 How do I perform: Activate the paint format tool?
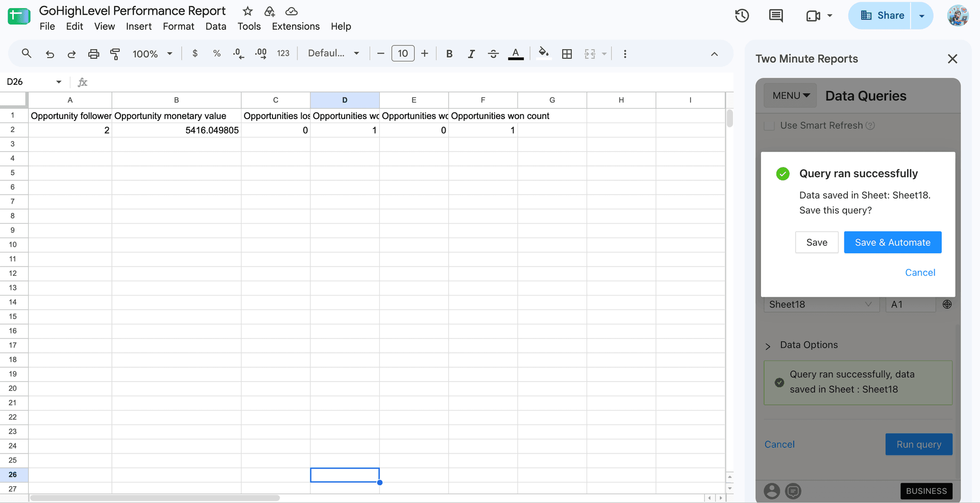pos(115,54)
